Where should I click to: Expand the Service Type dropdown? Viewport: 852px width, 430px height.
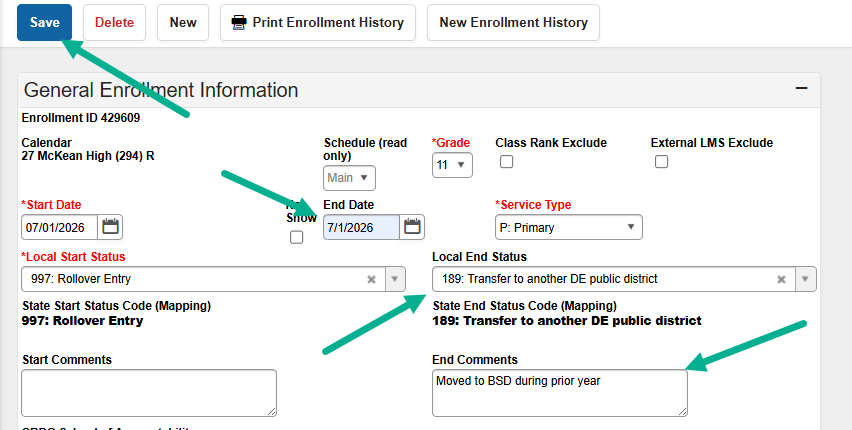568,227
